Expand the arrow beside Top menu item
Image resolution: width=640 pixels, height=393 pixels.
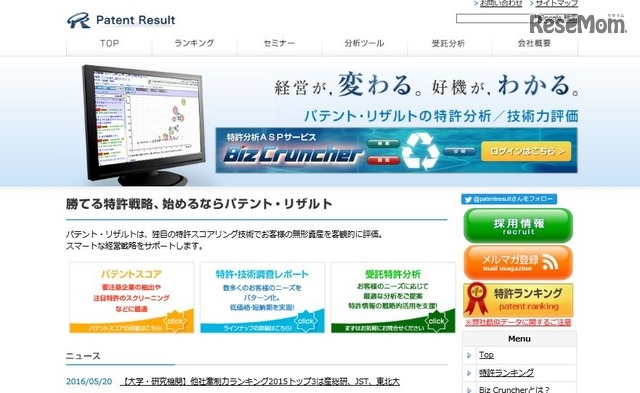469,355
